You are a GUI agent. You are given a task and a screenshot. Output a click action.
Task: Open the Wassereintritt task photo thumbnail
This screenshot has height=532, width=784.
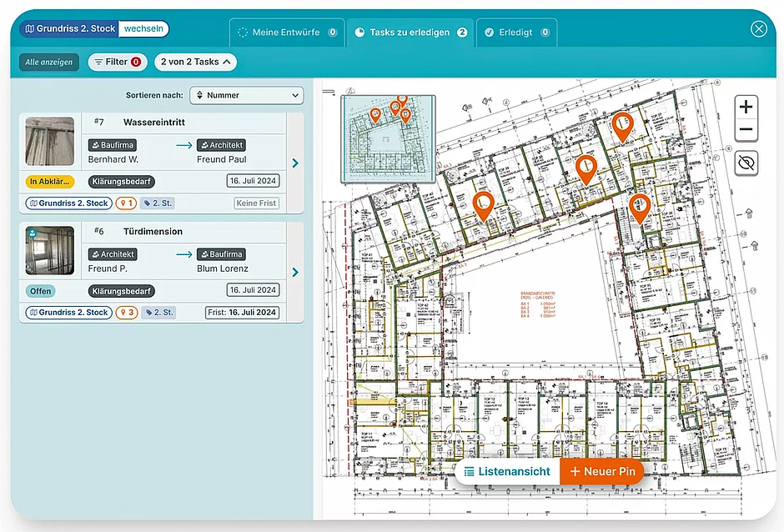point(50,142)
